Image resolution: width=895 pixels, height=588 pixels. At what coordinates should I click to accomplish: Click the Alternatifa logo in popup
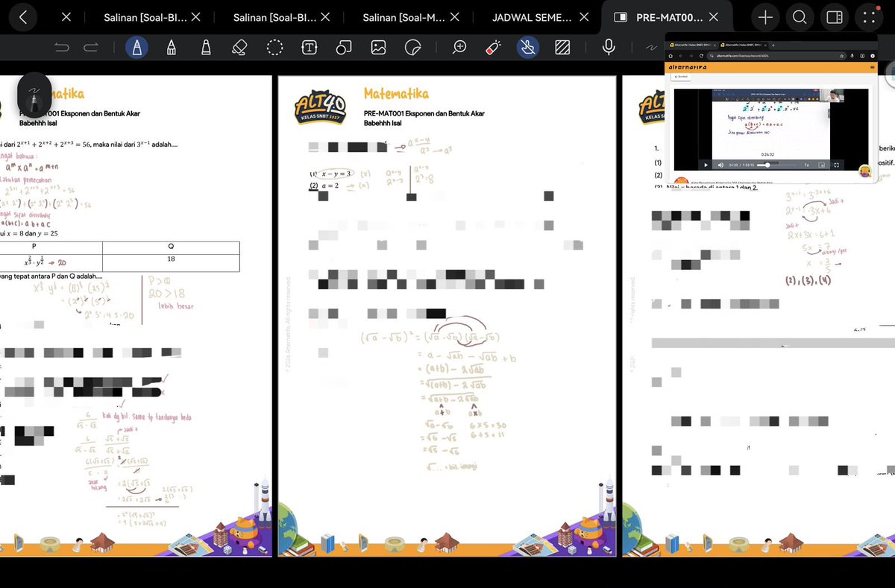coord(688,67)
